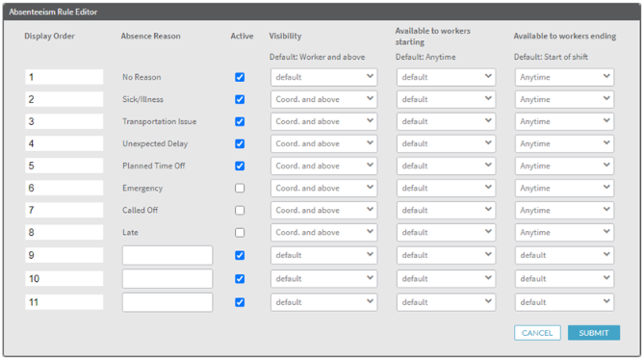Viewport: 644px width, 359px height.
Task: Open starting availability dropdown in row 9
Action: [446, 255]
